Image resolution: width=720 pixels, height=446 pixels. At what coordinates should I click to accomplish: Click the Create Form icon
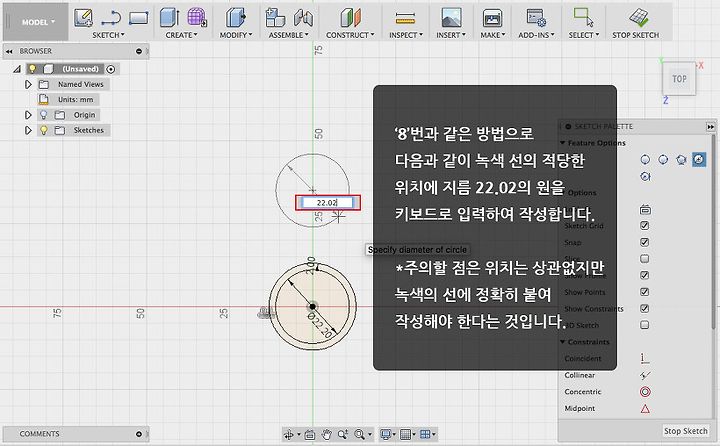(x=197, y=18)
